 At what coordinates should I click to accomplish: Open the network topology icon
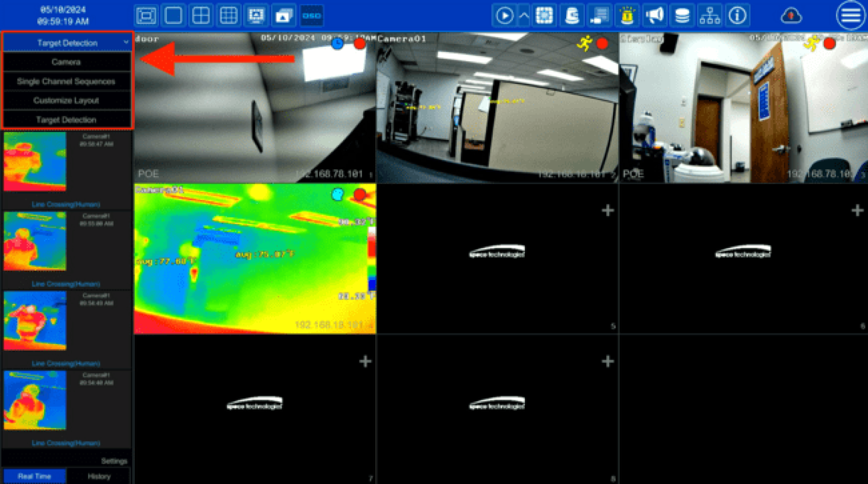(x=710, y=16)
